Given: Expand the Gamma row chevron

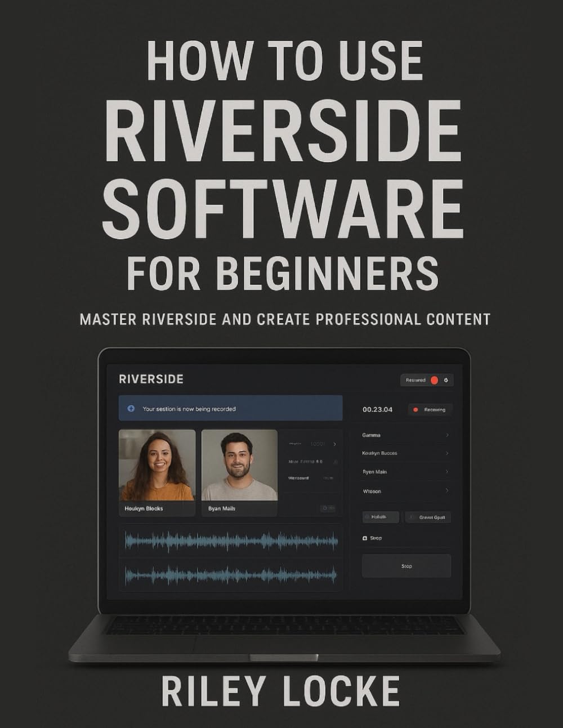Looking at the screenshot, I should [x=447, y=435].
